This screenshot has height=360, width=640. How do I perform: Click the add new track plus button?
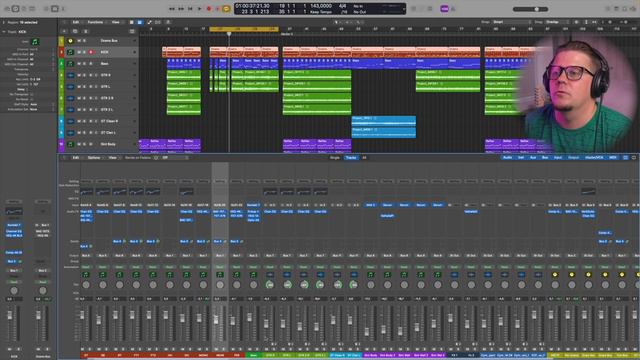coord(64,31)
